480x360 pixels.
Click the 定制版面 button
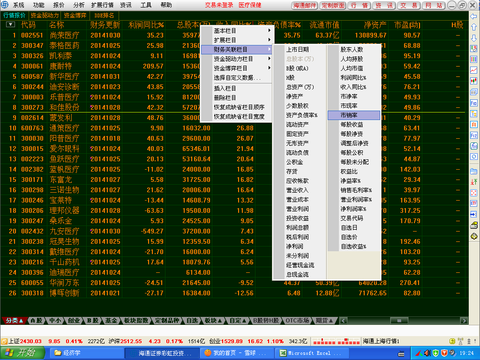click(x=333, y=5)
